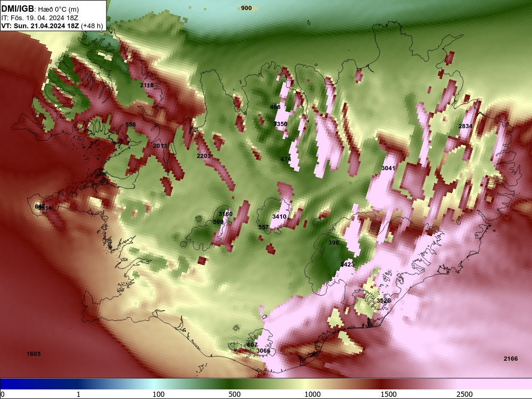Click the legend label 100
Screen dimensions: 532x399
coord(159,394)
